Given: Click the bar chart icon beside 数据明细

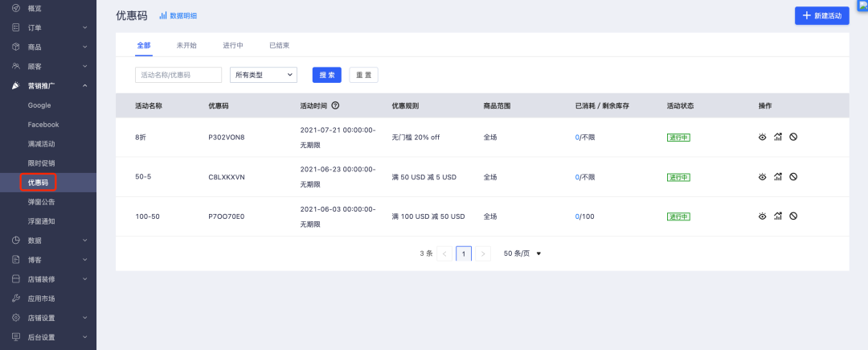Looking at the screenshot, I should pos(163,15).
